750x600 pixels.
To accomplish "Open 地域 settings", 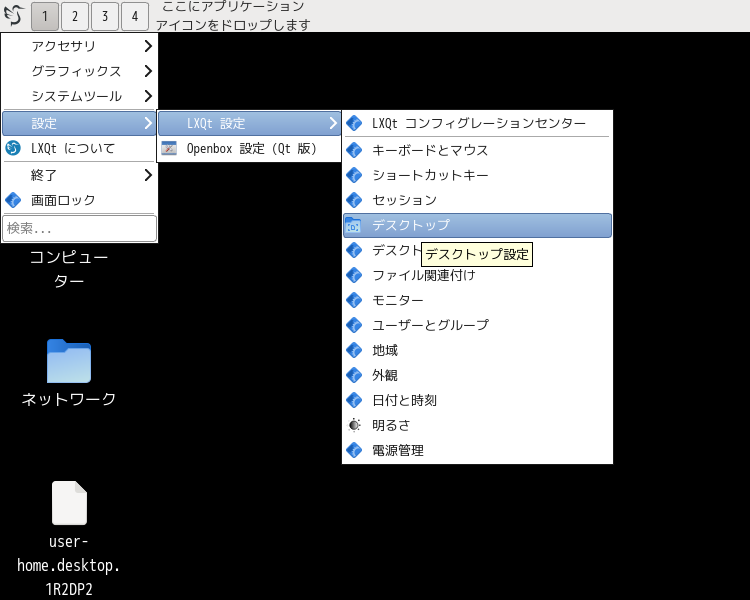I will (477, 350).
